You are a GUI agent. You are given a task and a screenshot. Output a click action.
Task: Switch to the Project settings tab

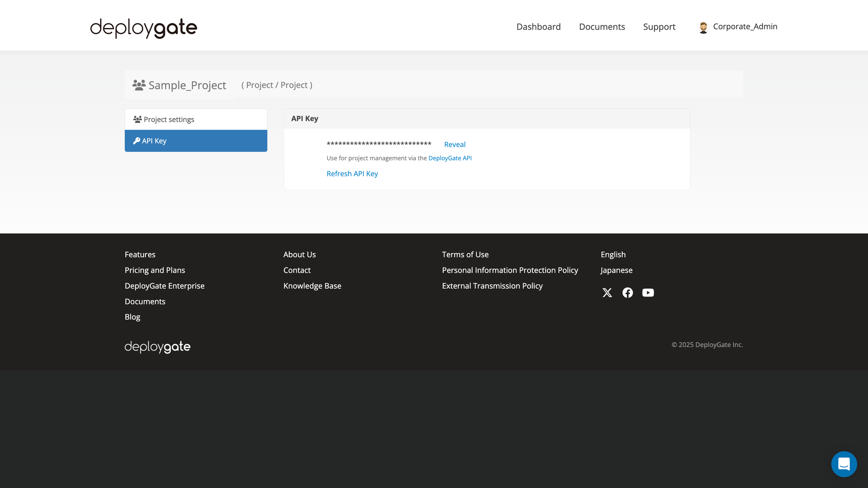168,119
